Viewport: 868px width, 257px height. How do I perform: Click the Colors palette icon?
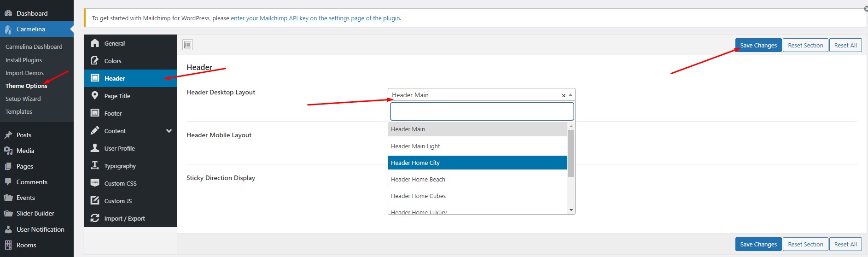pos(95,61)
